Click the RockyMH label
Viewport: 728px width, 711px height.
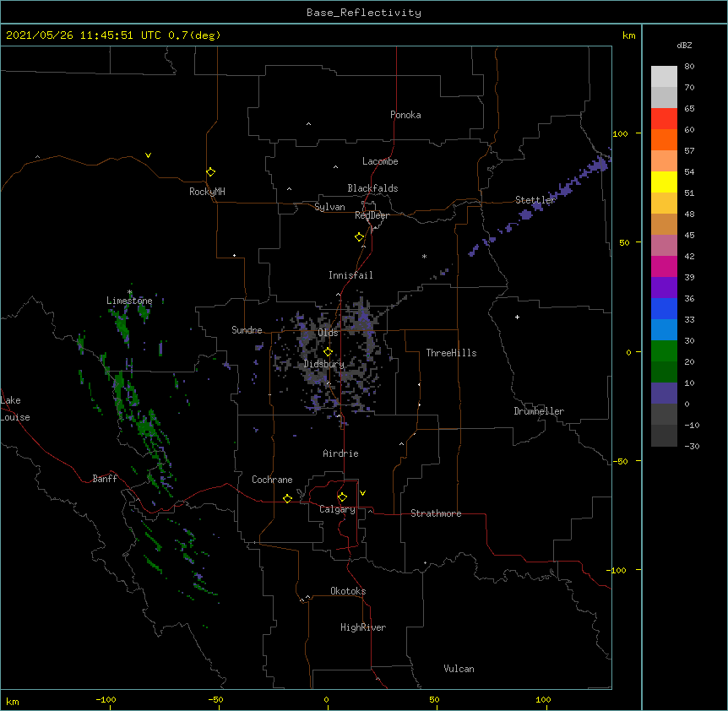[x=207, y=191]
